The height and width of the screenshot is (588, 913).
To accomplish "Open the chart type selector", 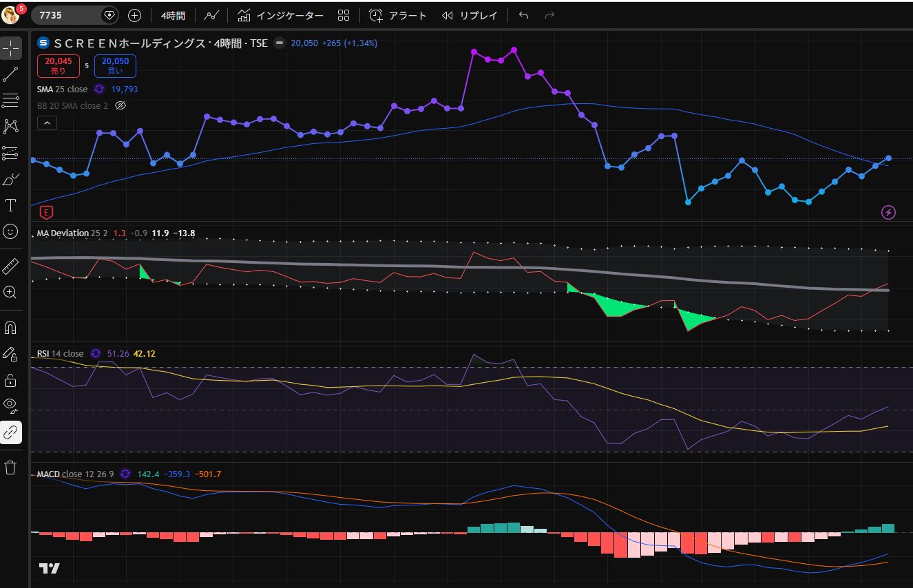I will tap(211, 15).
